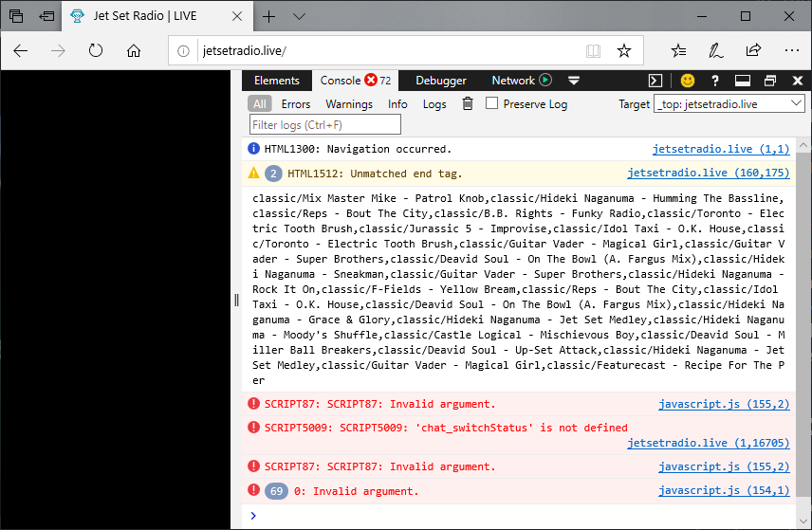The height and width of the screenshot is (530, 812).
Task: Share this page icon
Action: coord(753,50)
